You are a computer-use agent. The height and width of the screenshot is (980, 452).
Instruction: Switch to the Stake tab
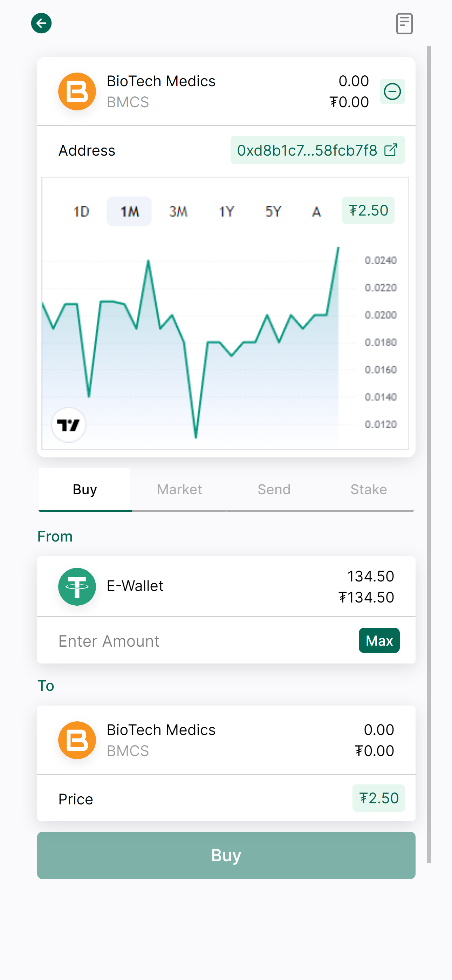(368, 489)
